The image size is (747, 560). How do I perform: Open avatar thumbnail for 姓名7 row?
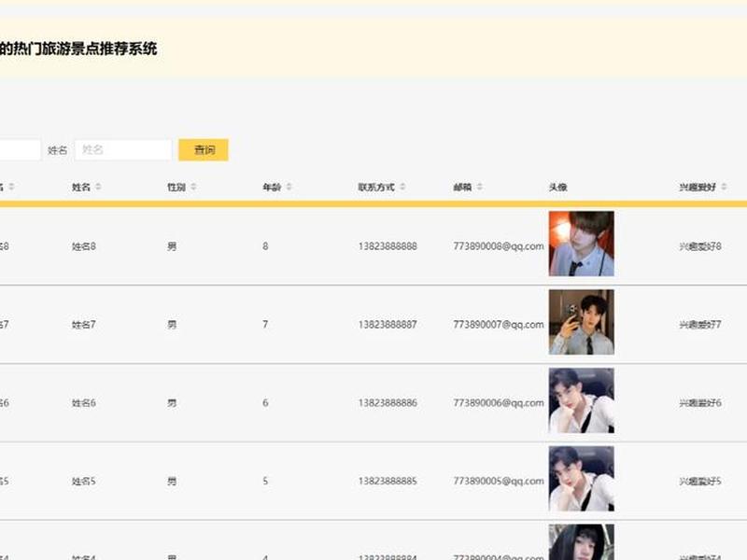(x=581, y=322)
